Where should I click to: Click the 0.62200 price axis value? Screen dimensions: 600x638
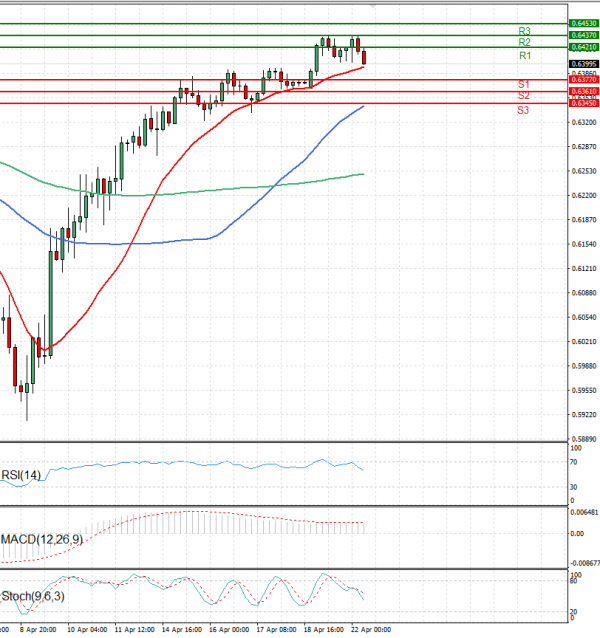(x=584, y=195)
